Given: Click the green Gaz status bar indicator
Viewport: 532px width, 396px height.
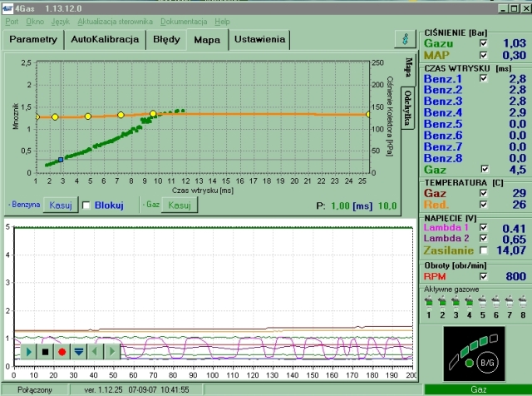Looking at the screenshot, I should 478,389.
